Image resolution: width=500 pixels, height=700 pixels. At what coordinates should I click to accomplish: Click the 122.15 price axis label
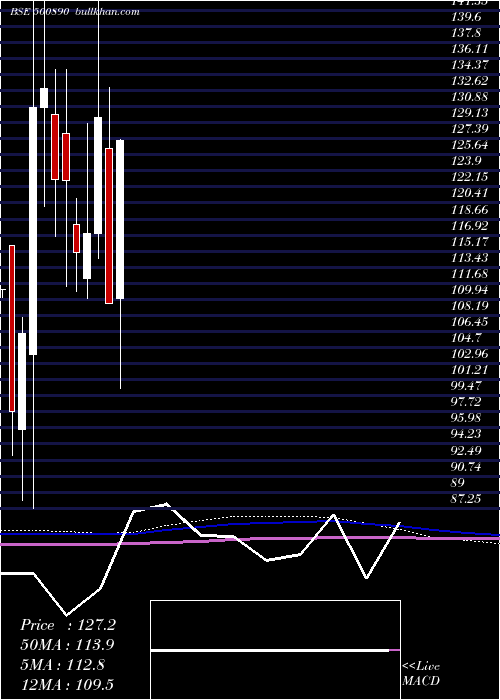pos(469,177)
